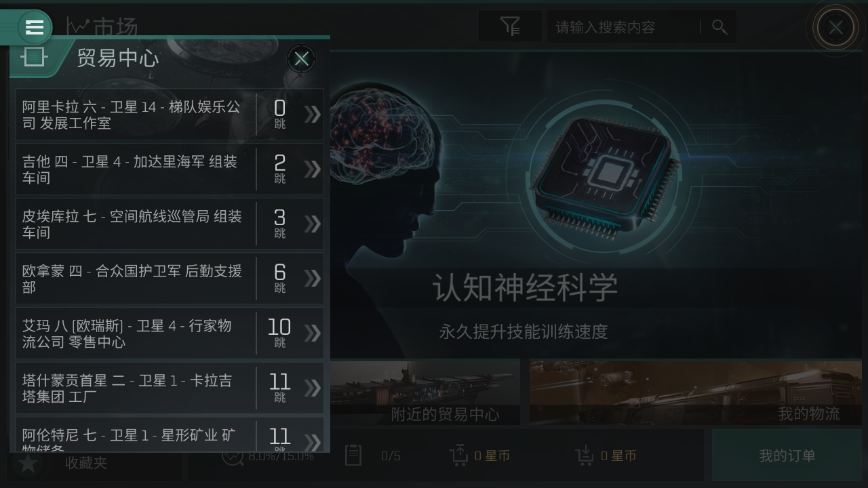Viewport: 868px width, 488px height.
Task: Click the clipboard orders icon showing 0/5
Action: pos(353,455)
